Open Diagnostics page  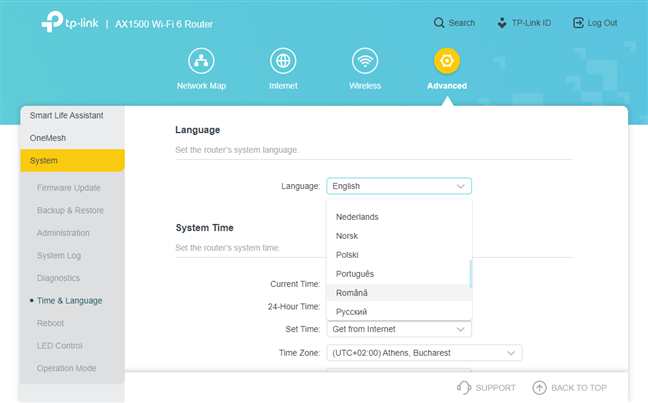click(x=58, y=278)
